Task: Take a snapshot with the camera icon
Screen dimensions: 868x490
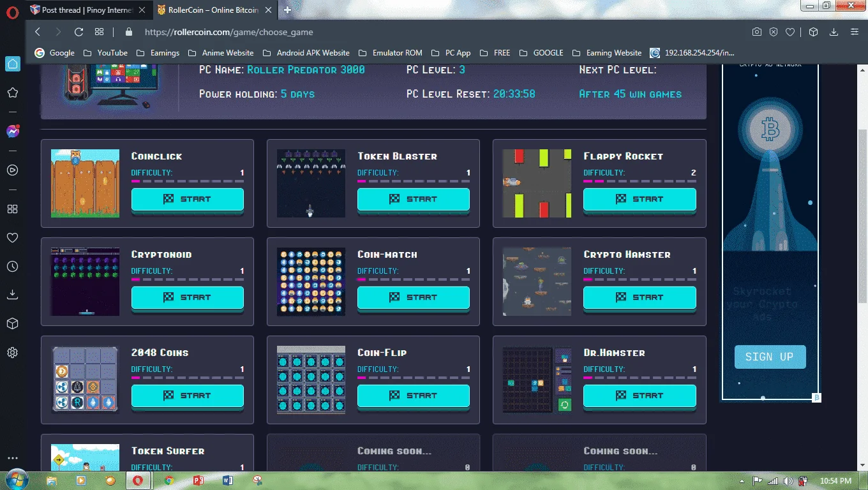Action: click(756, 32)
